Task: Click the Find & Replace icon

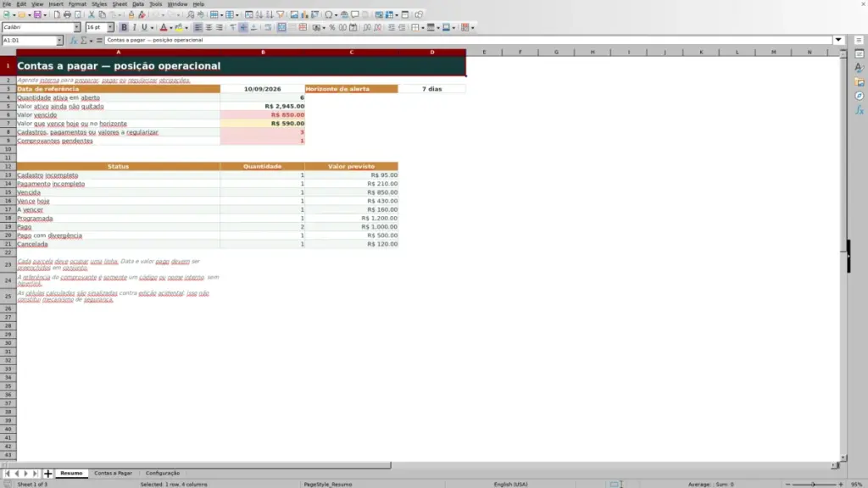Action: click(191, 15)
